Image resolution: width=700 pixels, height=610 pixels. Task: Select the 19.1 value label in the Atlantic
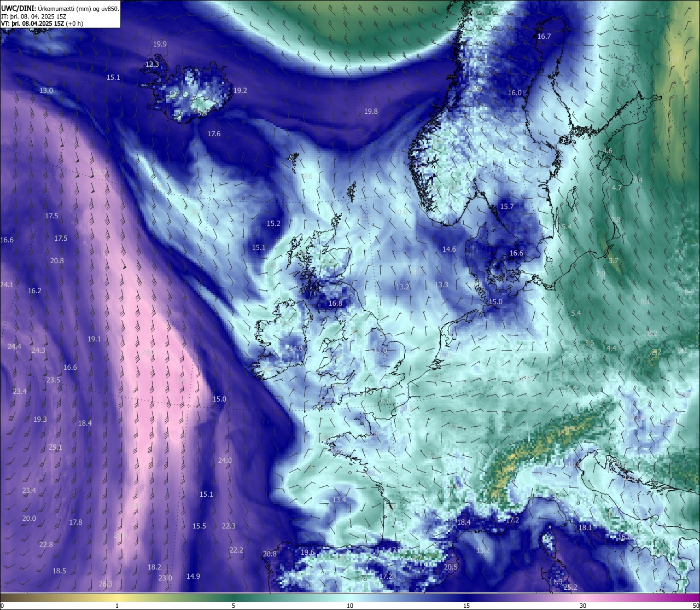coord(94,339)
